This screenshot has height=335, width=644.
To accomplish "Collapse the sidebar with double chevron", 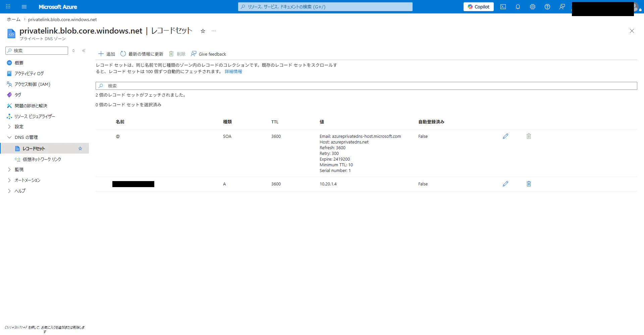I will click(x=84, y=51).
